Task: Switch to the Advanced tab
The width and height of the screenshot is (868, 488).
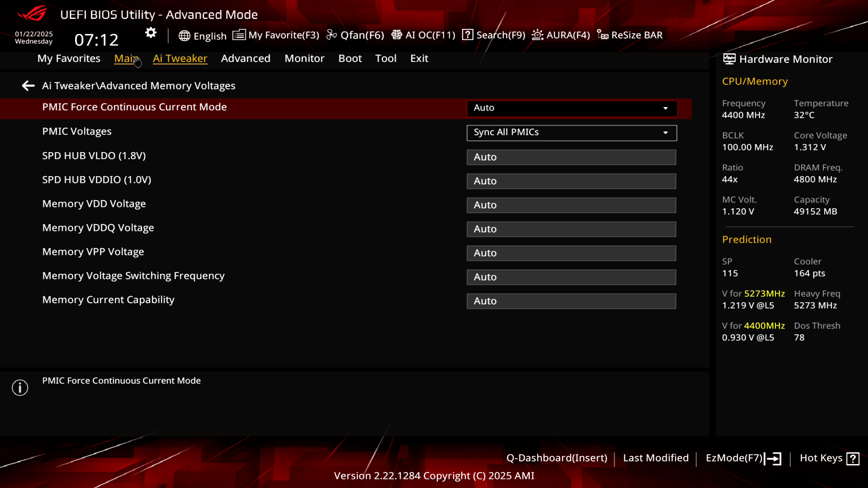Action: [245, 58]
